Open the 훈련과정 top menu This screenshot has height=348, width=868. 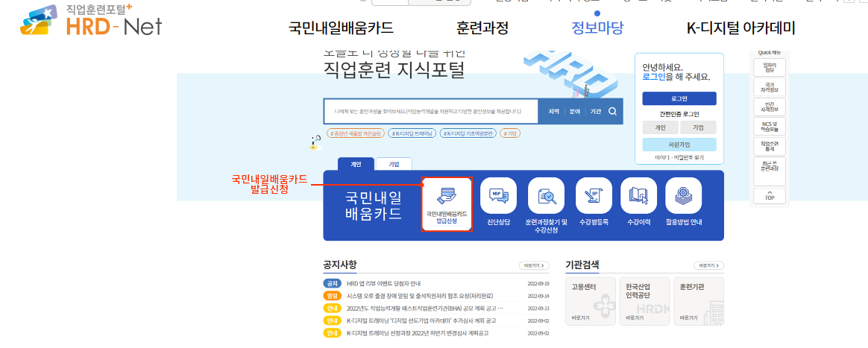(x=482, y=28)
